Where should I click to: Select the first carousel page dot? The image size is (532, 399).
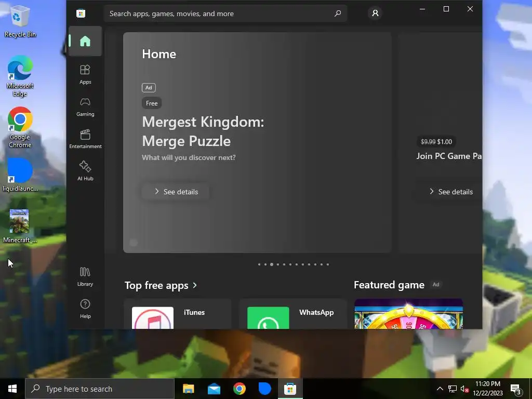259,264
